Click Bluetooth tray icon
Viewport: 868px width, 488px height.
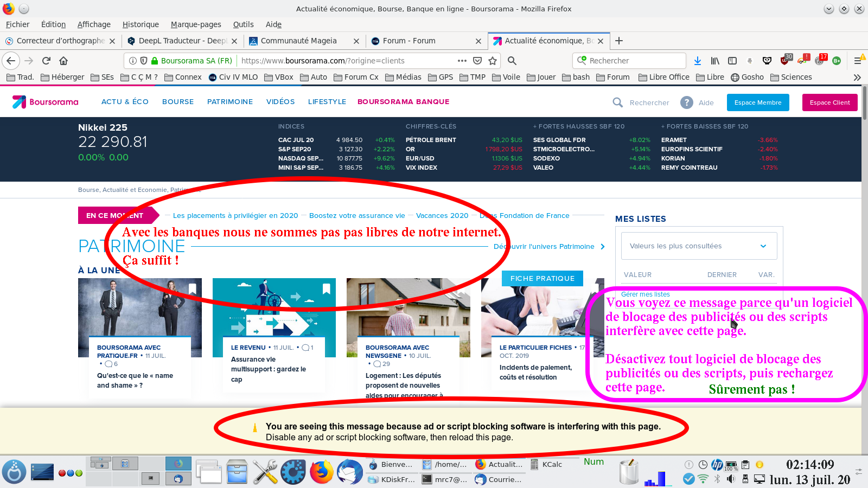[x=717, y=479]
